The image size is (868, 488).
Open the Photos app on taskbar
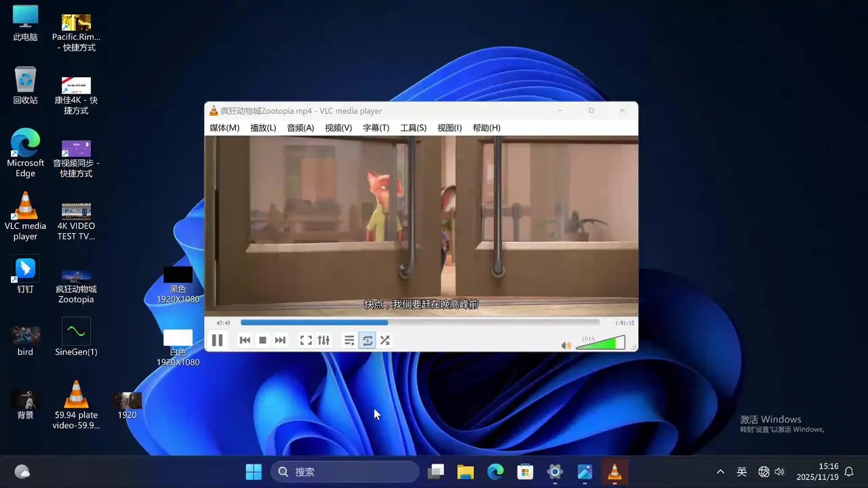(585, 472)
